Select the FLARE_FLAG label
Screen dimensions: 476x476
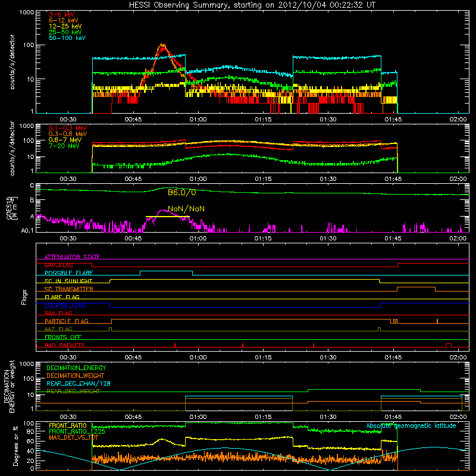click(62, 297)
